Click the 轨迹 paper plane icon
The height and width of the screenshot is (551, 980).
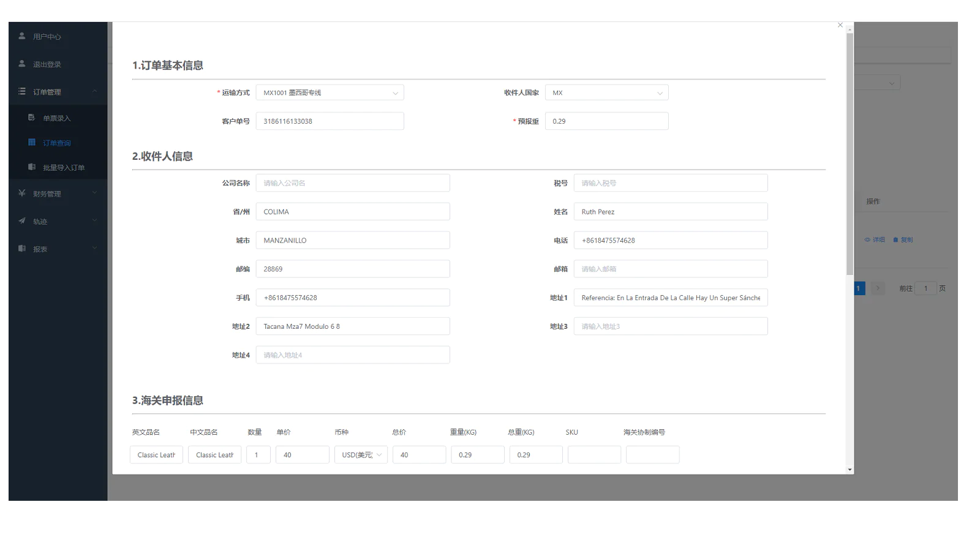pyautogui.click(x=22, y=220)
